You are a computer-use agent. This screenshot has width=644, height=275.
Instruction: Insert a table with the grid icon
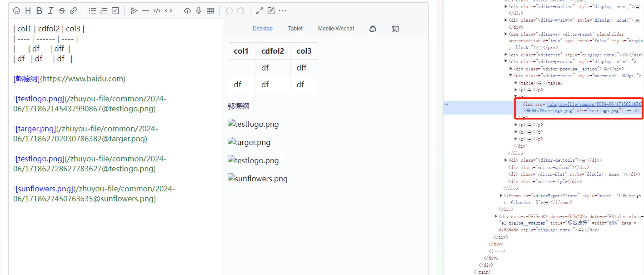[210, 10]
